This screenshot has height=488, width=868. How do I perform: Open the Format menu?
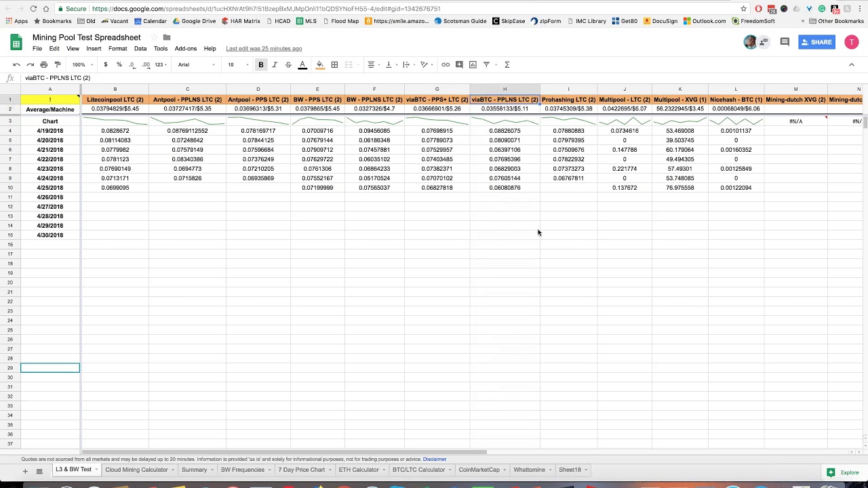point(117,49)
